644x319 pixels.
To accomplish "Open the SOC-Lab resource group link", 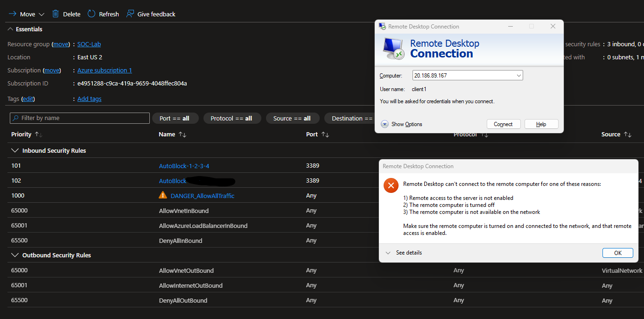I will 89,44.
